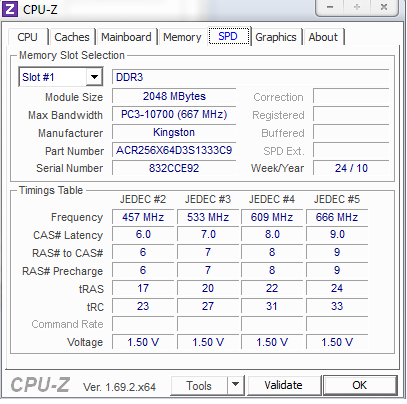Select the 2048 MBytes module size value
This screenshot has height=404, width=407.
pos(174,96)
